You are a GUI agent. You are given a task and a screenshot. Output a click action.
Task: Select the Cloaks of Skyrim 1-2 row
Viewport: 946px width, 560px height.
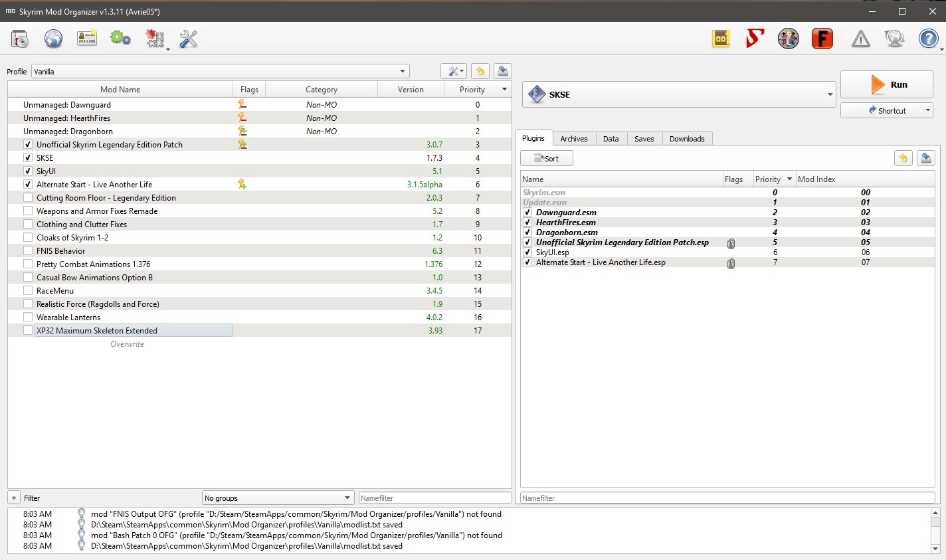click(260, 238)
